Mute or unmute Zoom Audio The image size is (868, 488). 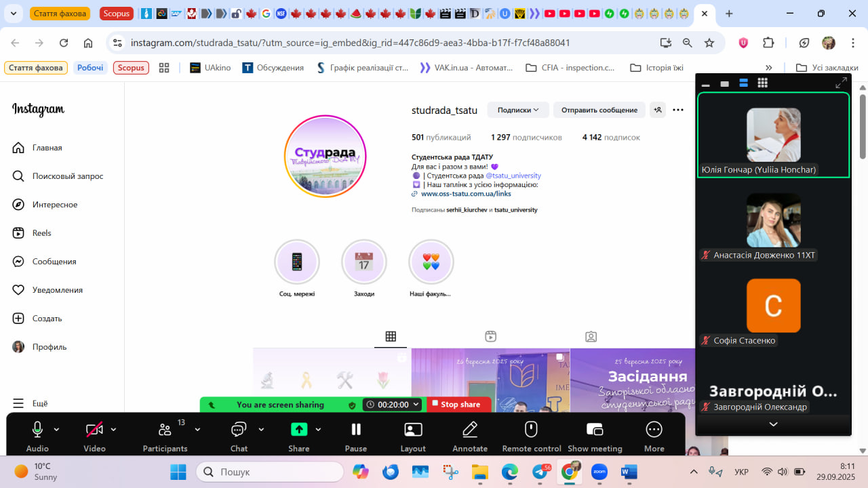[x=37, y=436]
